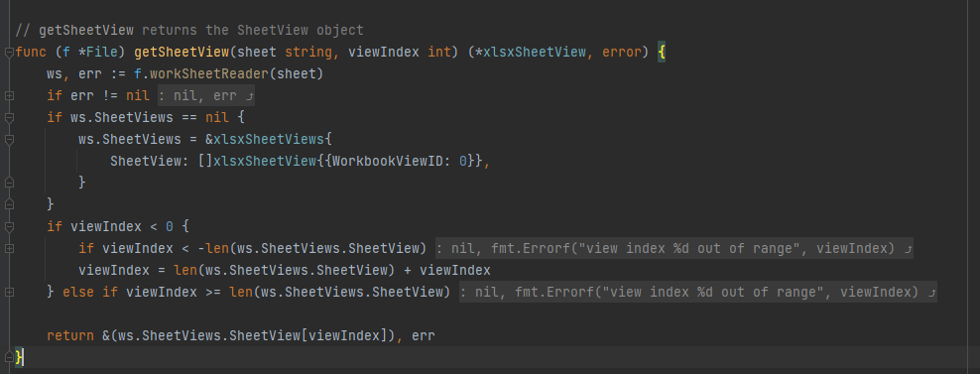This screenshot has width=980, height=374.
Task: Collapse the 'if ws.SheetViews == nil' block
Action: (9, 118)
